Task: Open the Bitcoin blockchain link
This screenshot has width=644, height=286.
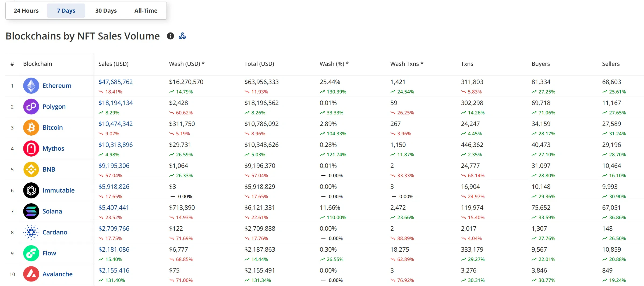Action: click(53, 128)
